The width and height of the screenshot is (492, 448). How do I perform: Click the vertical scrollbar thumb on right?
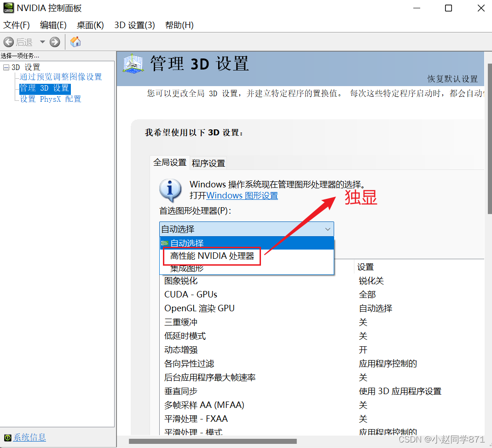coord(490,139)
